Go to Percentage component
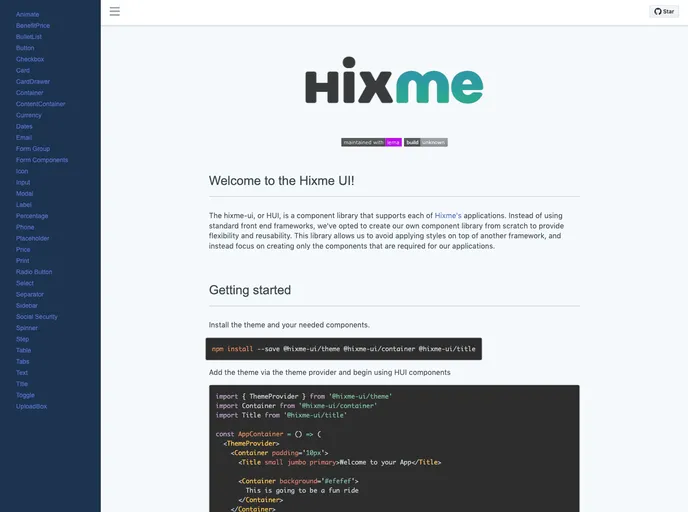 pyautogui.click(x=32, y=216)
